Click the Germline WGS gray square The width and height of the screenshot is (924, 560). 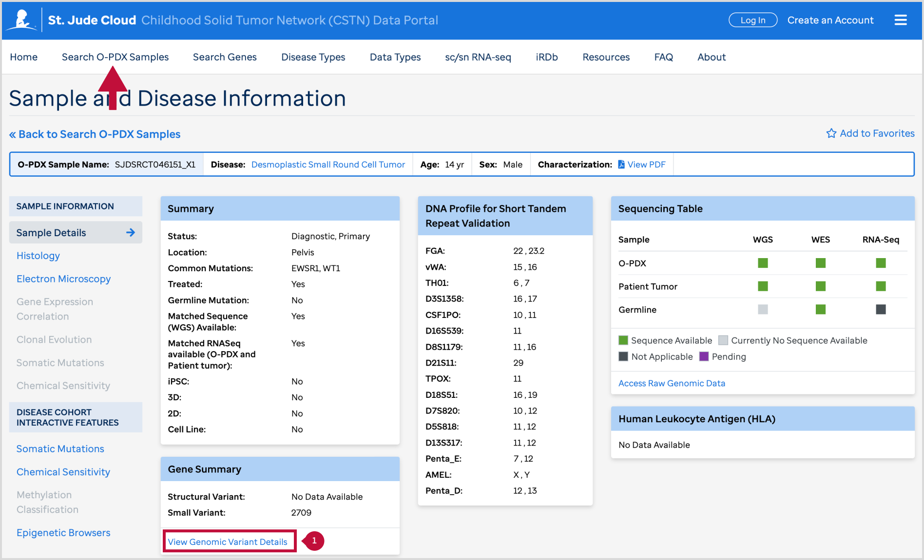pyautogui.click(x=763, y=309)
